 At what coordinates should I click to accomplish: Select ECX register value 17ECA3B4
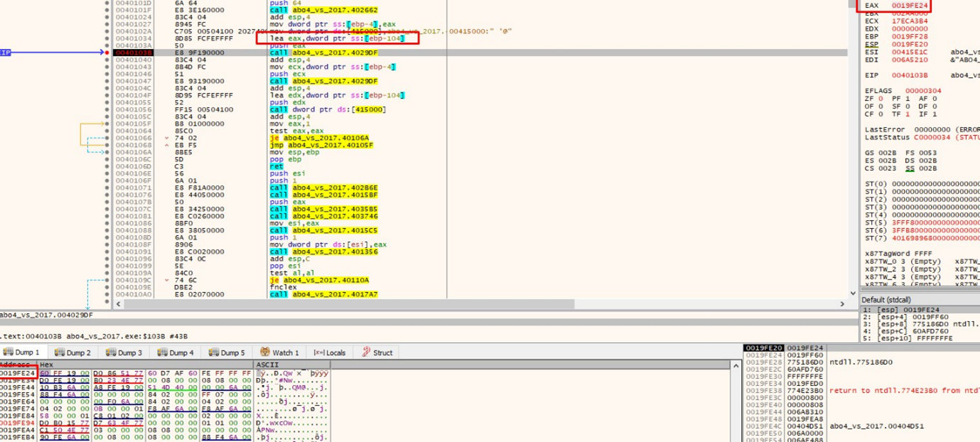click(x=909, y=21)
